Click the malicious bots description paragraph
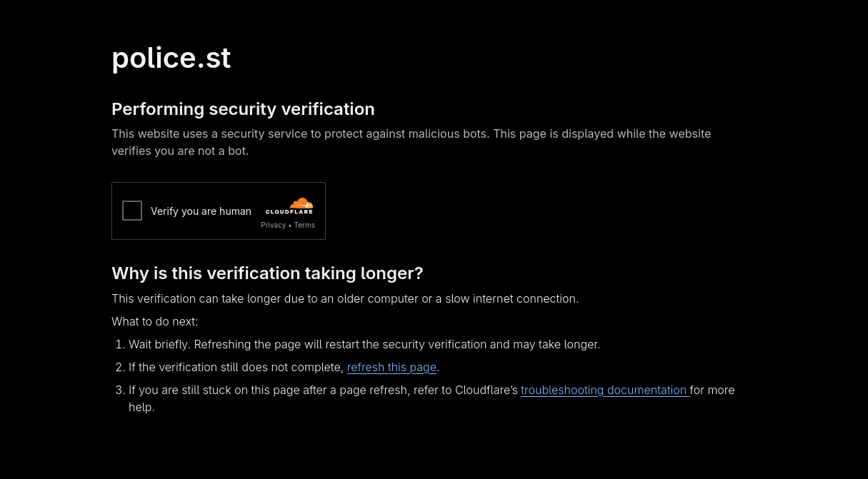868x479 pixels. [411, 142]
